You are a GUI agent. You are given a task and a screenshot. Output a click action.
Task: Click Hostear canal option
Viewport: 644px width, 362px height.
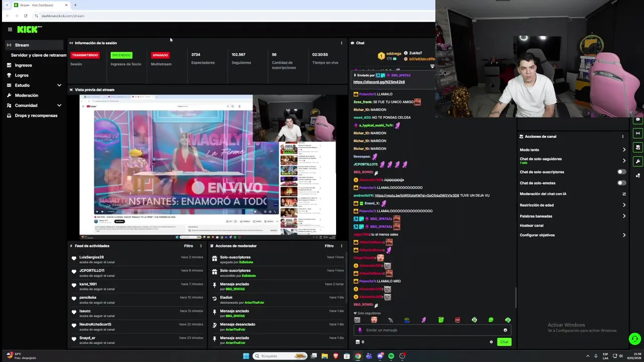coord(531,226)
